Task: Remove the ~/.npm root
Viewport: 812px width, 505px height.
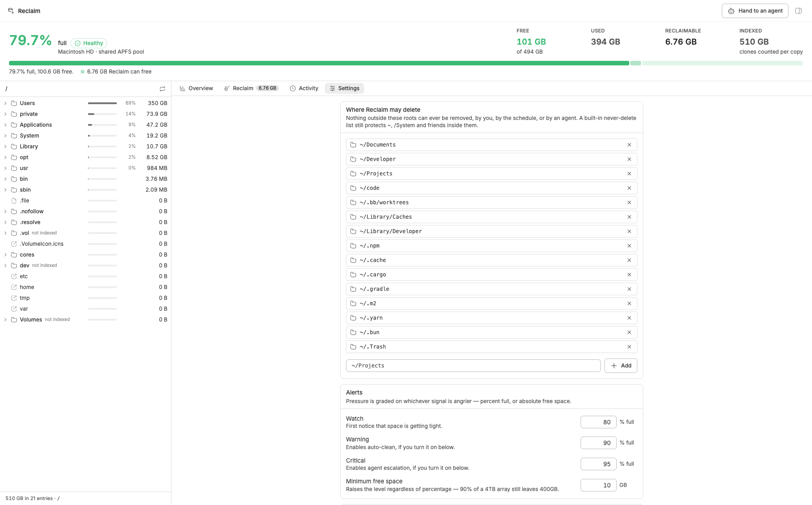Action: (x=629, y=246)
